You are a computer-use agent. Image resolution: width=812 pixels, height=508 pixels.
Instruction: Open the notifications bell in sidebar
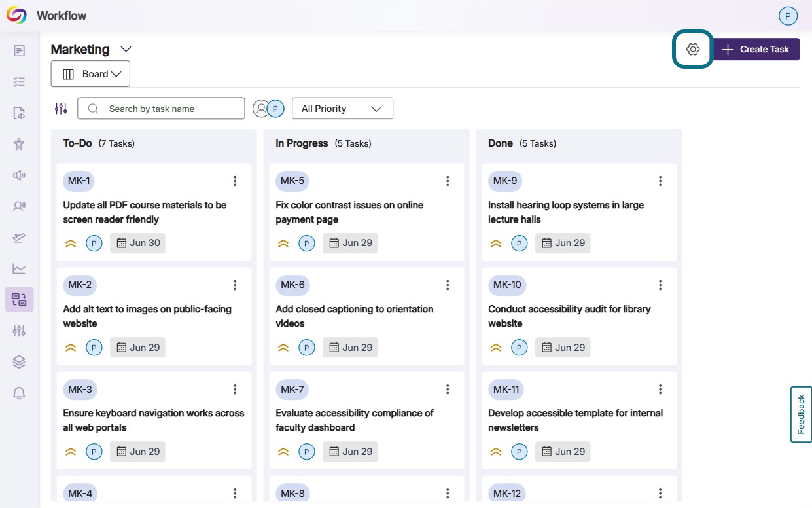click(x=19, y=393)
